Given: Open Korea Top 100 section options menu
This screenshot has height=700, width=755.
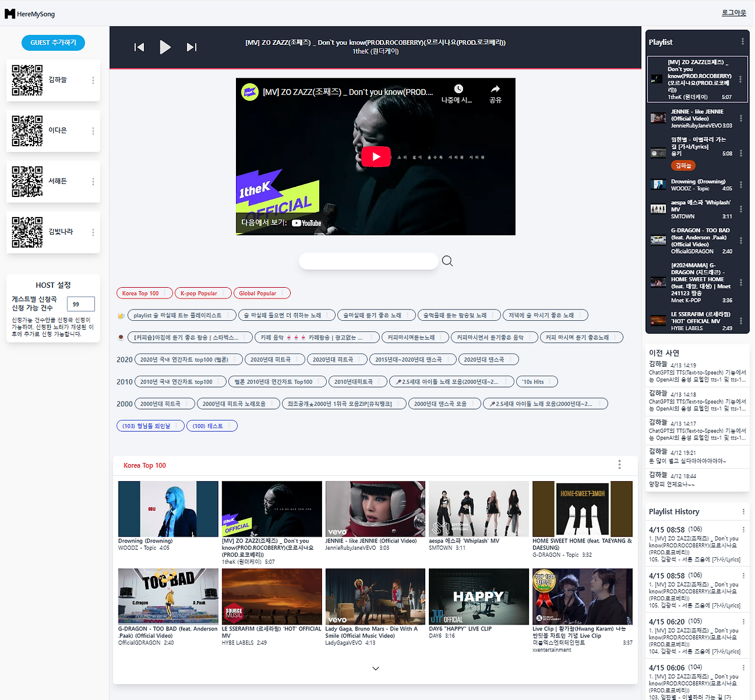Looking at the screenshot, I should coord(619,465).
